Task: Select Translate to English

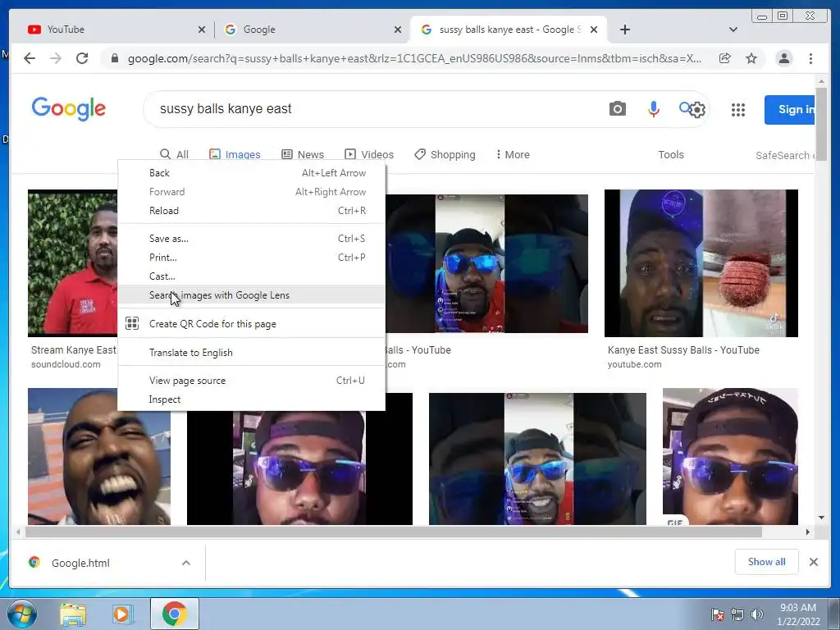Action: pos(251,353)
